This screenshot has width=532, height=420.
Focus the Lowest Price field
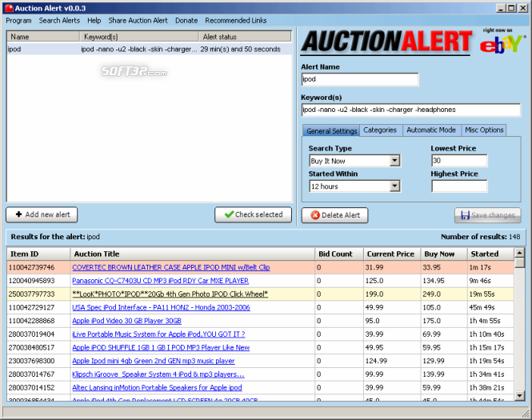[459, 161]
